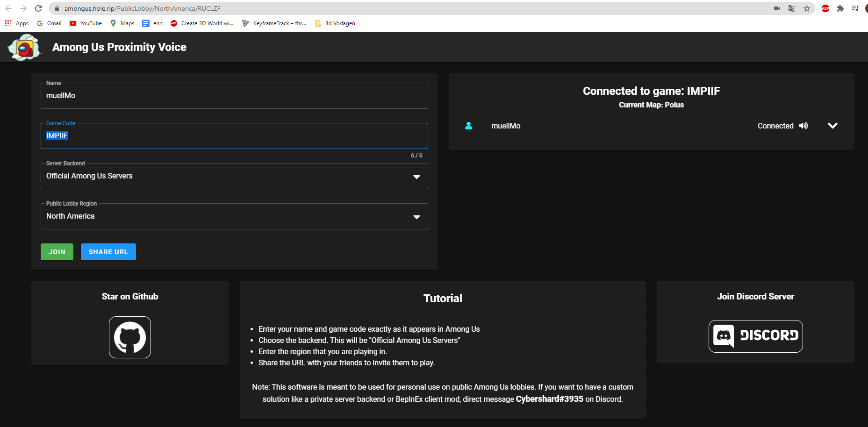Mute the muellMo speaker volume icon

click(x=803, y=126)
